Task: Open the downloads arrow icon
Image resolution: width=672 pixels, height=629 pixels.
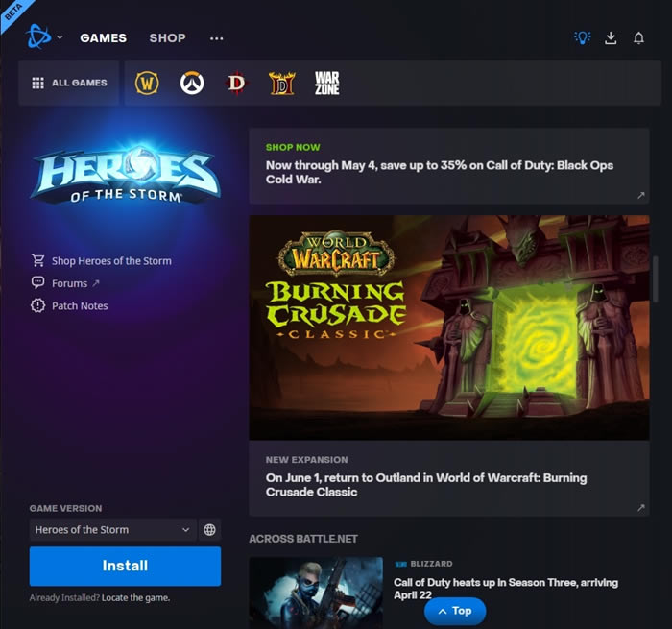Action: [611, 38]
